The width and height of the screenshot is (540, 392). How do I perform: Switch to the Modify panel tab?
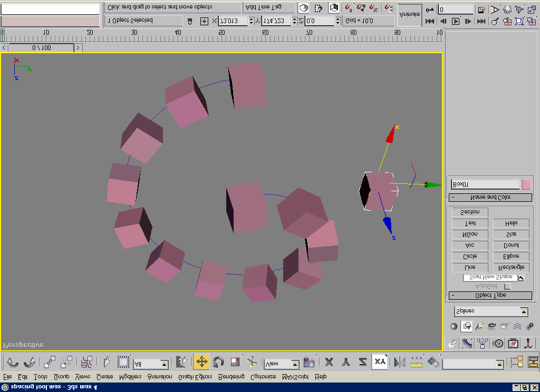[467, 344]
